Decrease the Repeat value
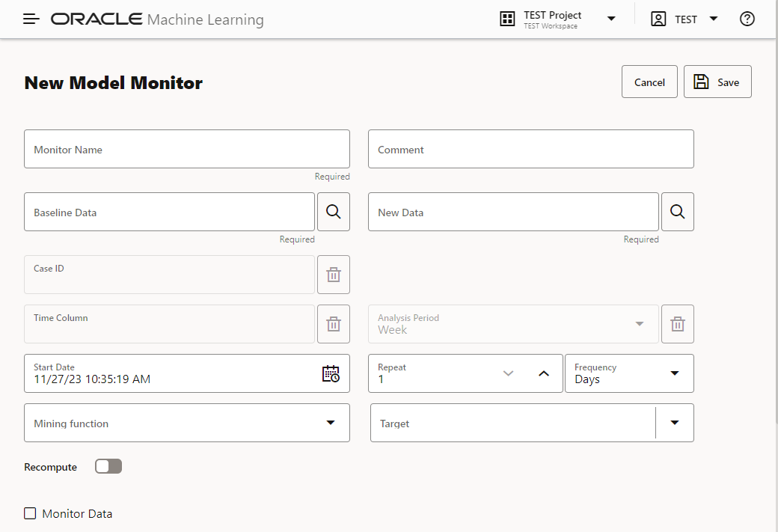The width and height of the screenshot is (778, 532). [509, 373]
